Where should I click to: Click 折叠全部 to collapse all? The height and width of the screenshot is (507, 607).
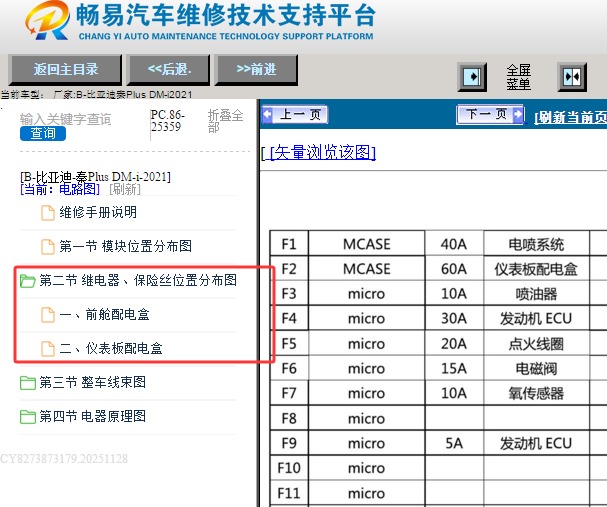[225, 121]
